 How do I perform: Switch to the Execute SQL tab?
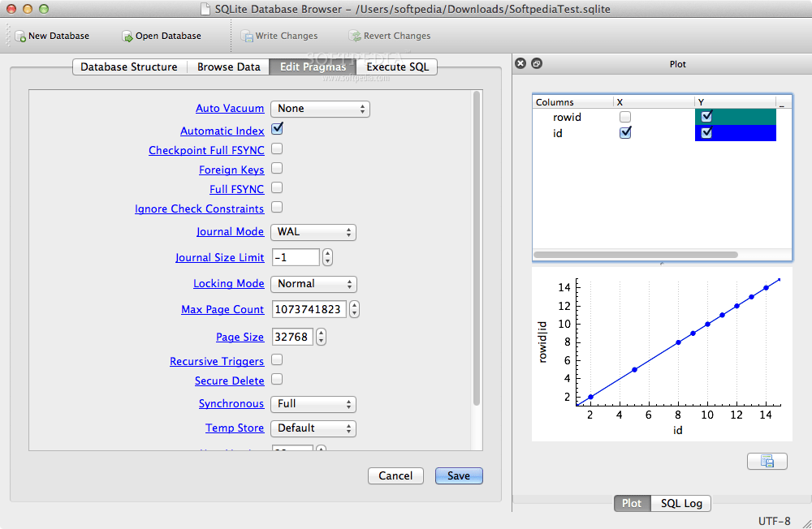[x=398, y=67]
